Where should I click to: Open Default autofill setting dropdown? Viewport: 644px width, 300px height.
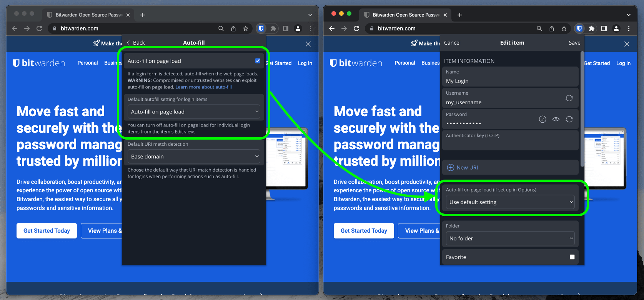tap(194, 112)
